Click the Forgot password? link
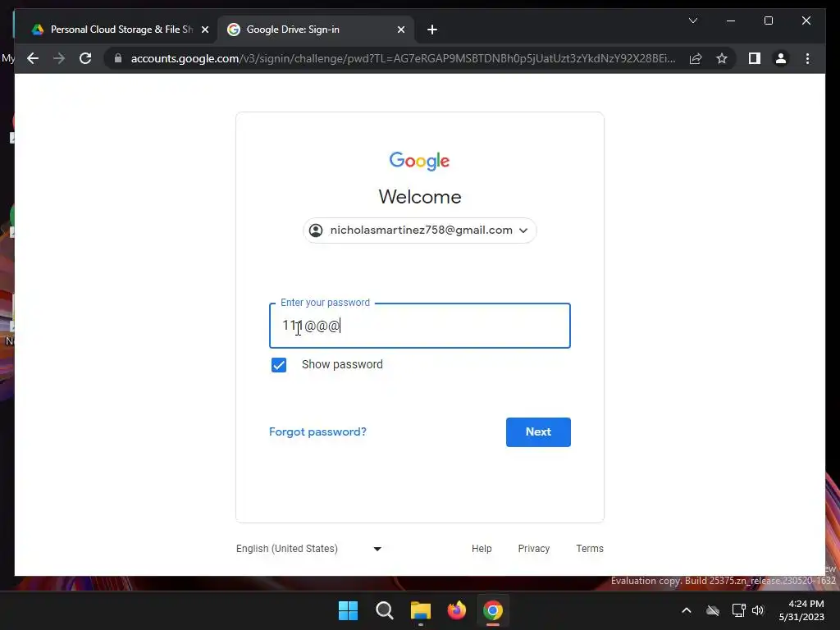The image size is (840, 630). (317, 431)
